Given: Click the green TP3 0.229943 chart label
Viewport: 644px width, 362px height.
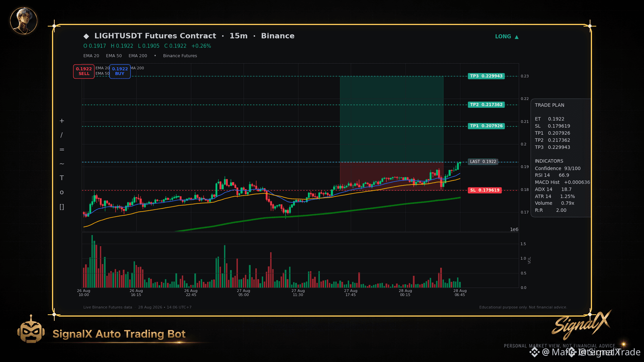Looking at the screenshot, I should click(486, 76).
